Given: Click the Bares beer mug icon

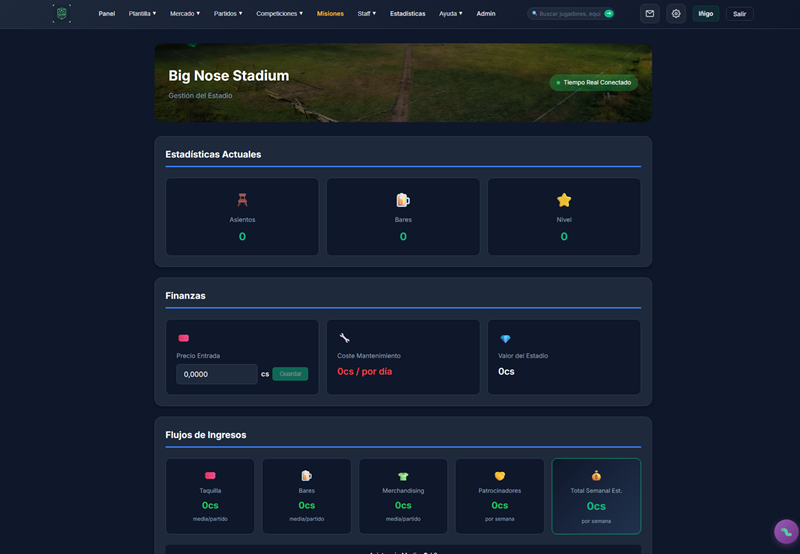Looking at the screenshot, I should [403, 200].
